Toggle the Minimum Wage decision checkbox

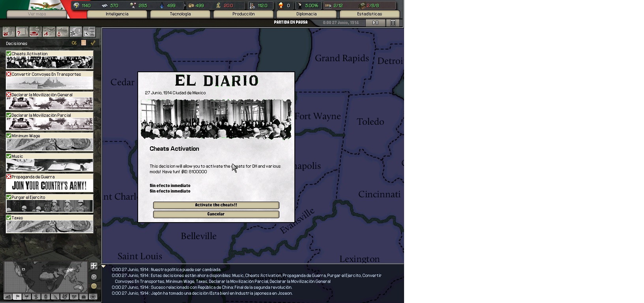click(x=9, y=136)
